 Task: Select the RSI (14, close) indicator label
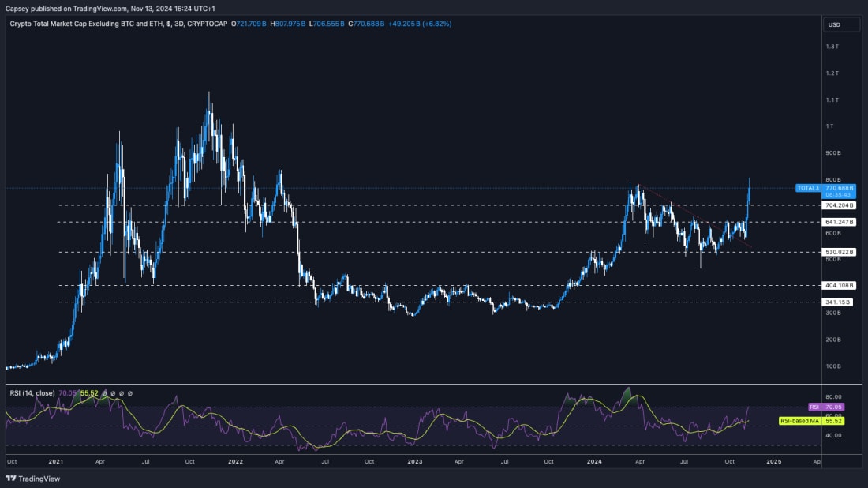pos(31,393)
